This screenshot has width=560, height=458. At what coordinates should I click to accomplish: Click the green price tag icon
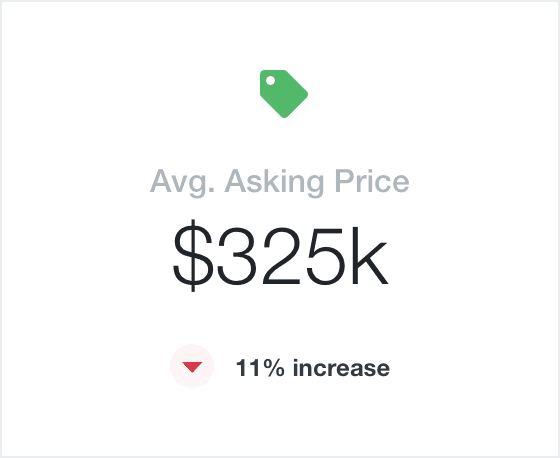click(284, 94)
